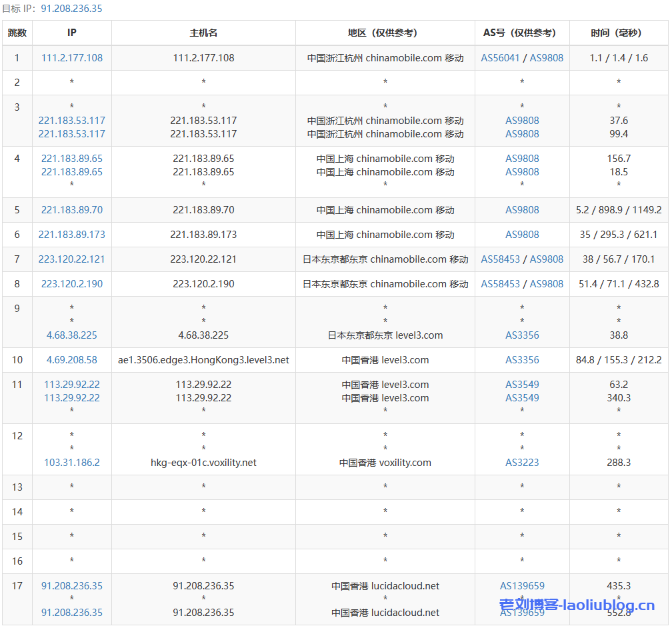The height and width of the screenshot is (630, 672).
Task: Click IP link 223.120.22.121 in hop 7
Action: (72, 259)
